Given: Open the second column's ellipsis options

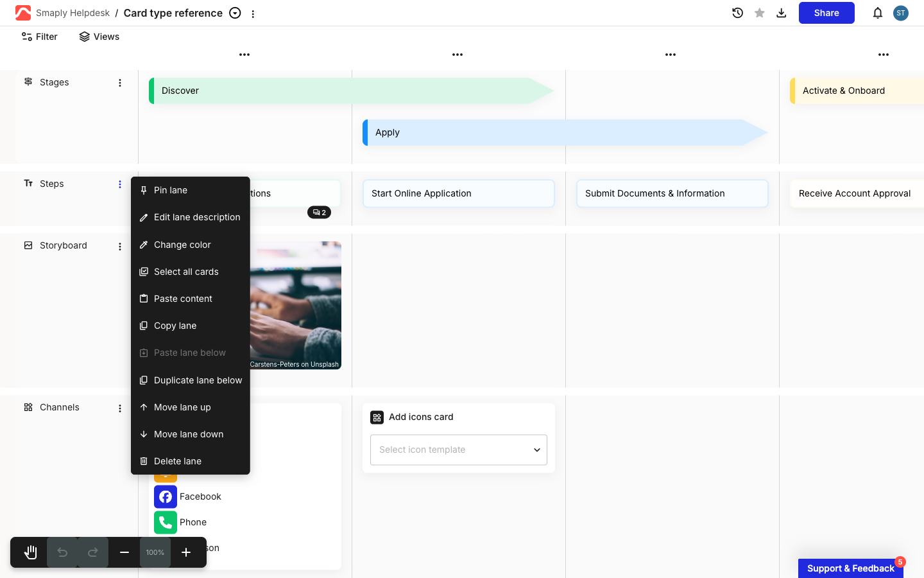Looking at the screenshot, I should [458, 55].
